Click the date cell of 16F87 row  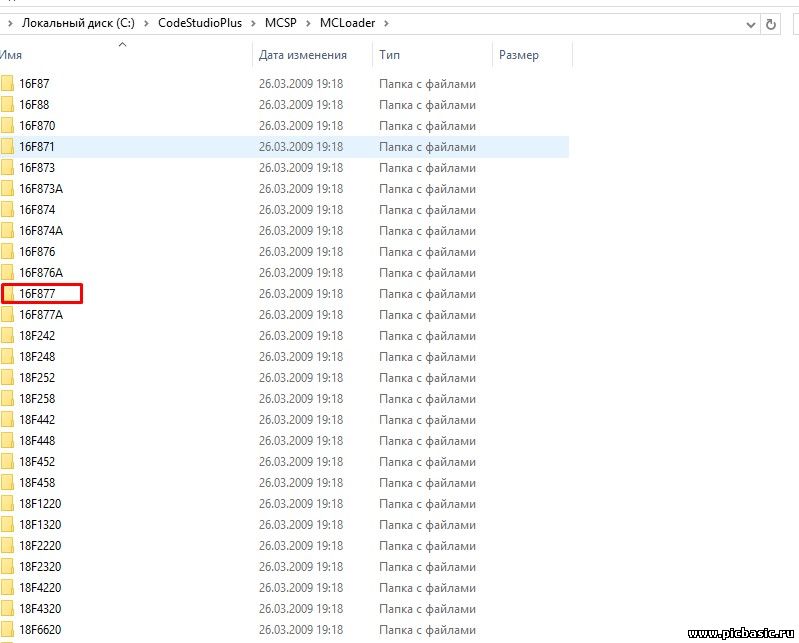coord(301,84)
